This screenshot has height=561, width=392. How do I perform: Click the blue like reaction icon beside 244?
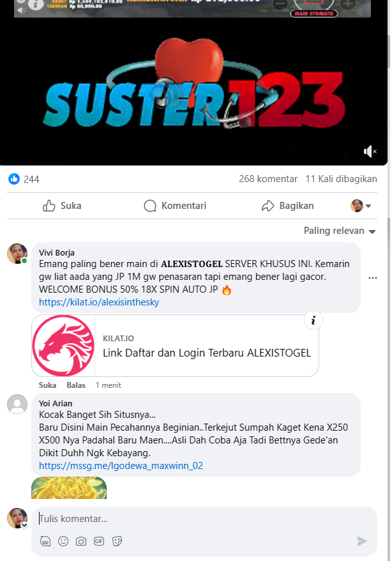point(14,179)
